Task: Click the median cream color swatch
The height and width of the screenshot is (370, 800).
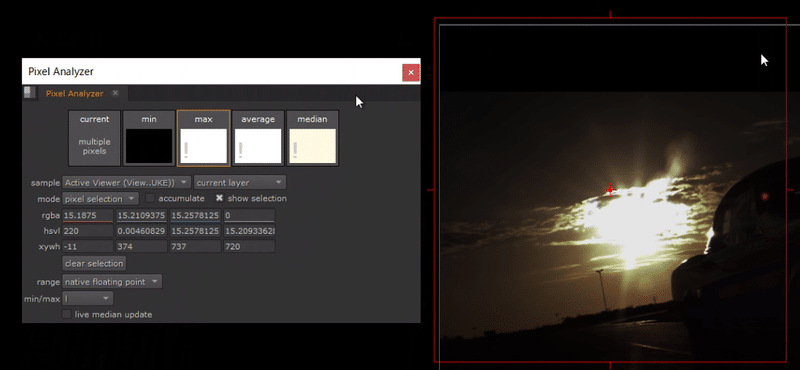Action: [312, 146]
